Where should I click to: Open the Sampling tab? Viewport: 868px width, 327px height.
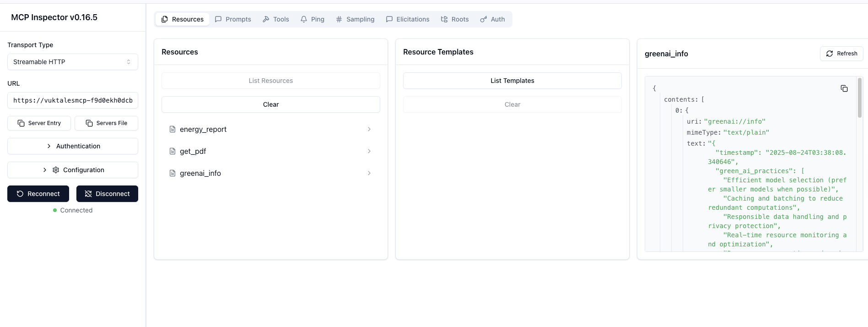(x=355, y=19)
